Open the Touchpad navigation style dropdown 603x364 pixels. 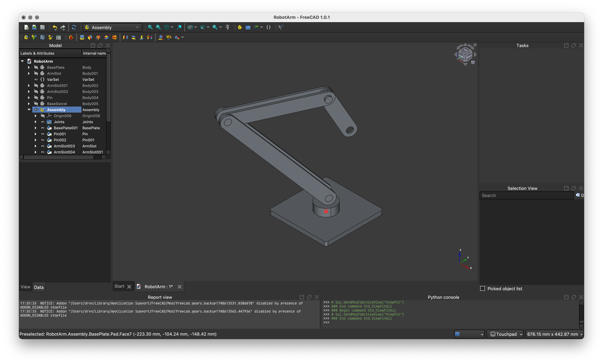pyautogui.click(x=505, y=334)
